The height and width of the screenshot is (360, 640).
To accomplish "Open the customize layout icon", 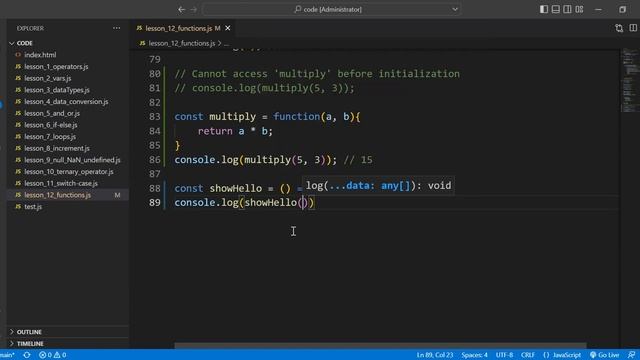I will pos(579,9).
